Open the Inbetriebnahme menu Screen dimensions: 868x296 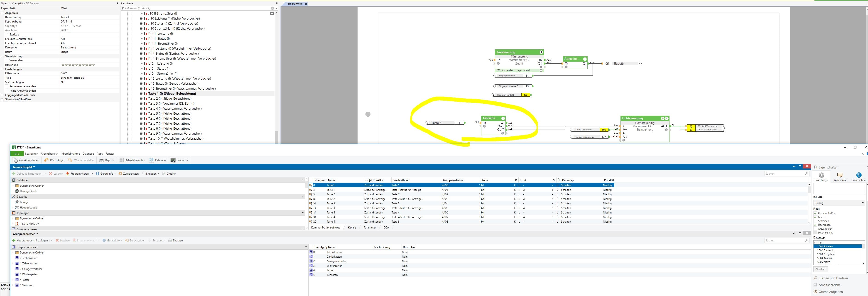(70, 153)
